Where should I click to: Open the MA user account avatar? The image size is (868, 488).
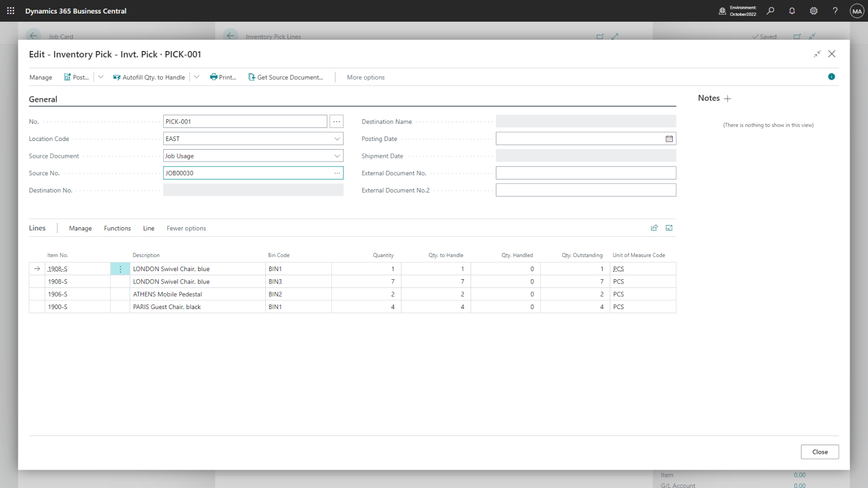pyautogui.click(x=857, y=11)
